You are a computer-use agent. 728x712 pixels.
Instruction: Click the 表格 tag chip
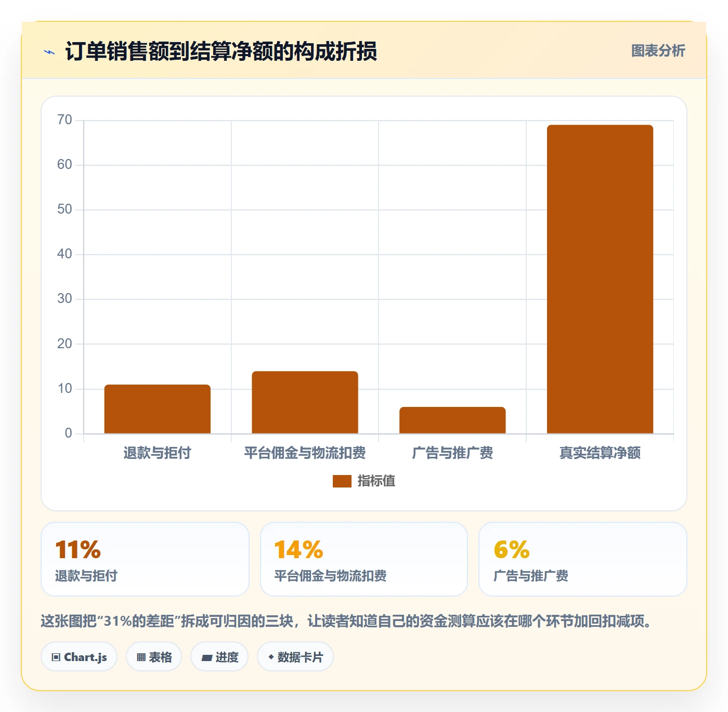click(154, 657)
